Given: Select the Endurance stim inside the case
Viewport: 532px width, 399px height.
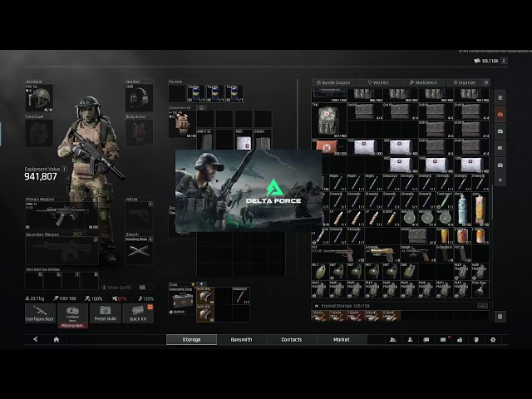Looking at the screenshot, I should 241,296.
